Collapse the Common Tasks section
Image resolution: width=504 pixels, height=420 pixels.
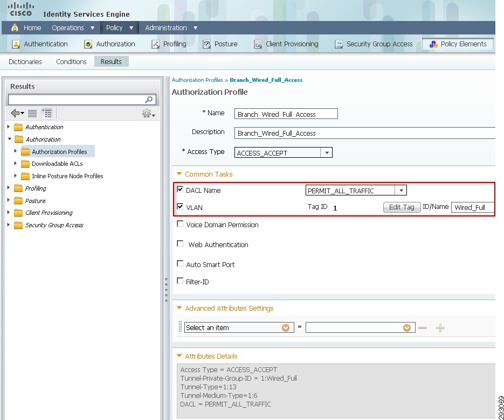point(179,174)
